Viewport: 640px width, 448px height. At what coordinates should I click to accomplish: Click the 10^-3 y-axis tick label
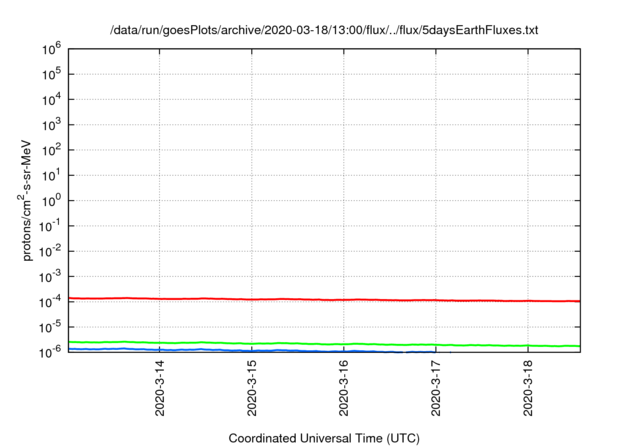tap(50, 276)
